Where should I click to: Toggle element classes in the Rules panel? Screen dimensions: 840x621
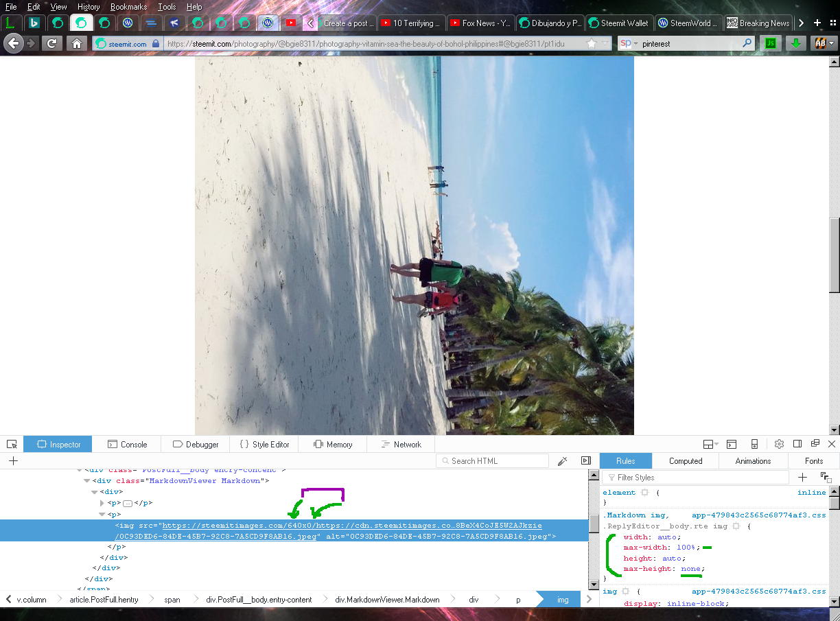(826, 477)
